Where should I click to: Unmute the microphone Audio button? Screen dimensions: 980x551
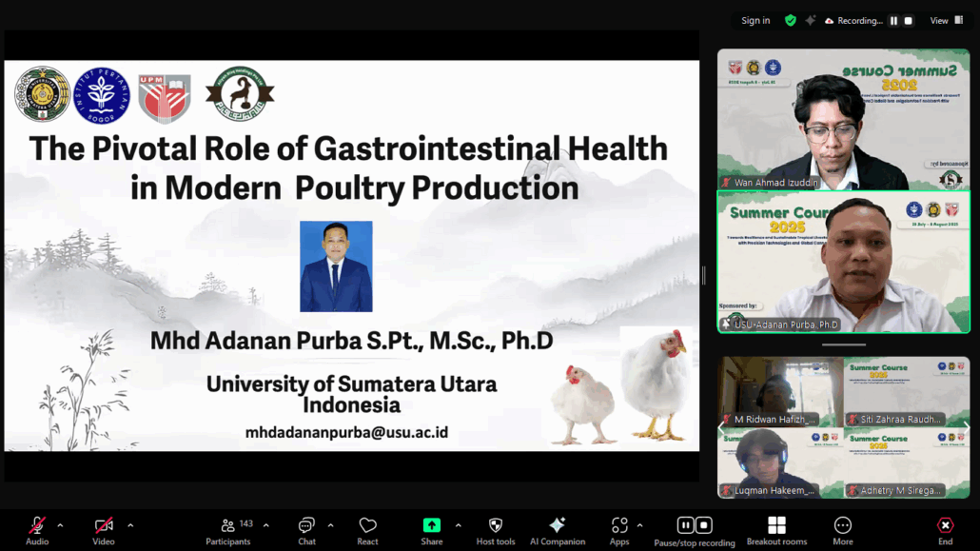(37, 526)
